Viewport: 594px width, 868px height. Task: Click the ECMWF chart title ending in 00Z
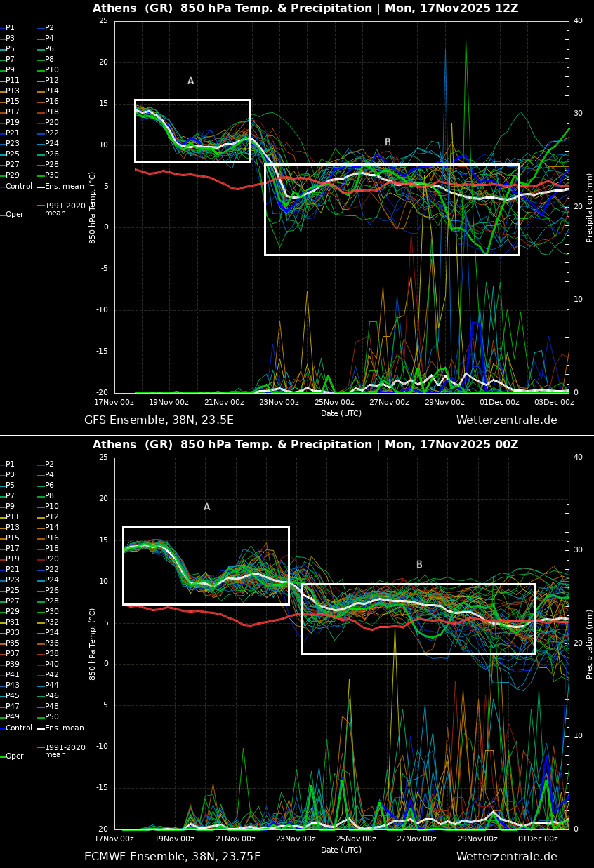point(305,445)
